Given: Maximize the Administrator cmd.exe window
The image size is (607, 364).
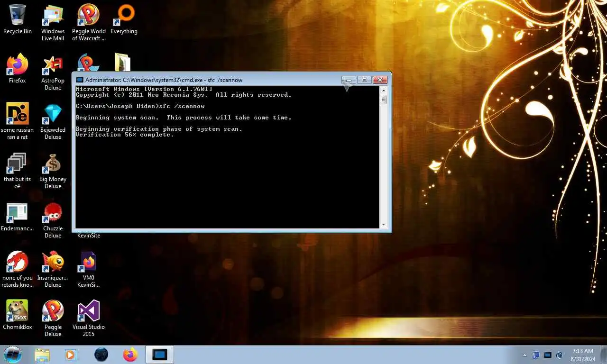Looking at the screenshot, I should pos(364,80).
